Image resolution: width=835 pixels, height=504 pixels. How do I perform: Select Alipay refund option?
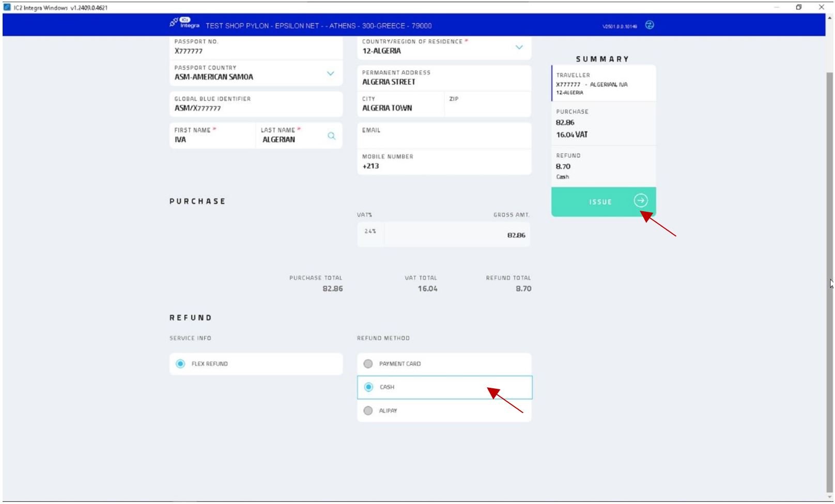point(368,411)
